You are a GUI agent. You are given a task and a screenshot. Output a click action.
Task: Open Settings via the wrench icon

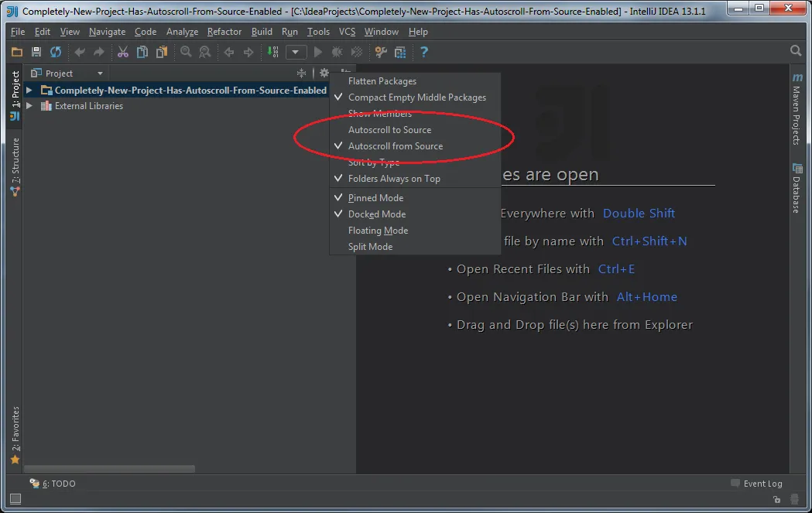point(381,52)
